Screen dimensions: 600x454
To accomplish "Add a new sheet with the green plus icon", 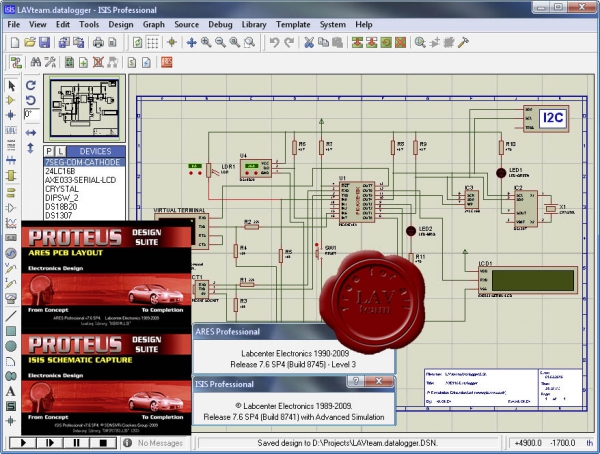I will pyautogui.click(x=83, y=62).
